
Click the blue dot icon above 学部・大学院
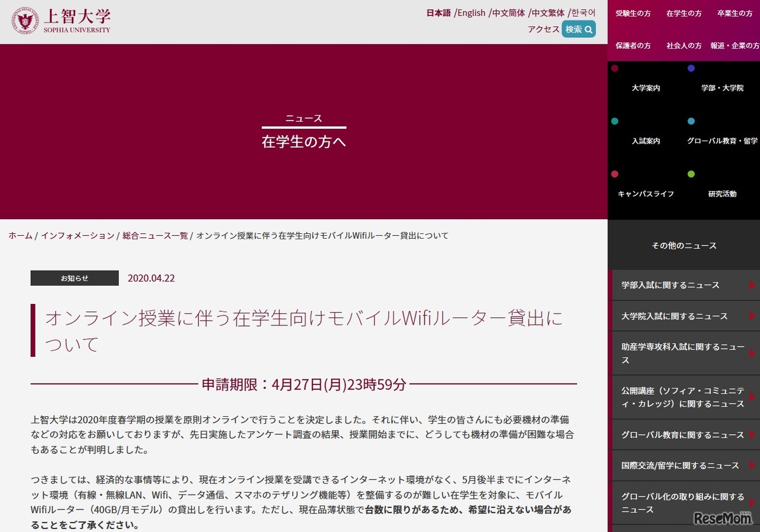click(691, 68)
